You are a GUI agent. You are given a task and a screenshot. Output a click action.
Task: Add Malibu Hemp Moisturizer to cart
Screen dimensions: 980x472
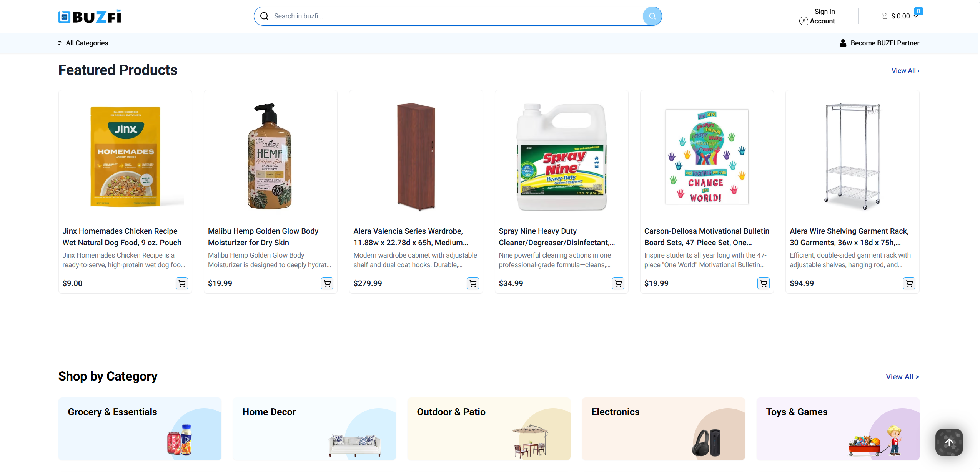pos(327,283)
